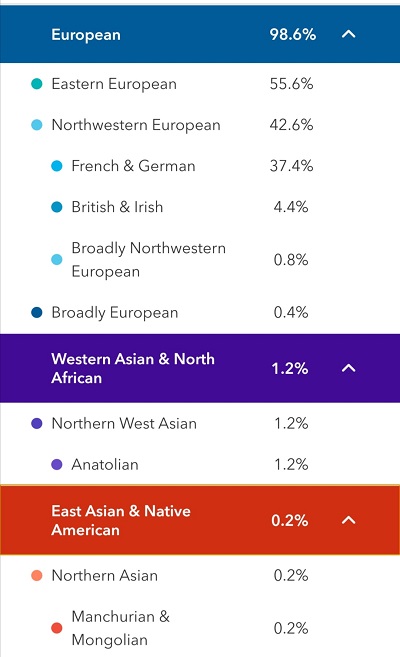Screen dimensions: 400x657
Task: Click the Anatolian purple dot
Action: coord(57,464)
